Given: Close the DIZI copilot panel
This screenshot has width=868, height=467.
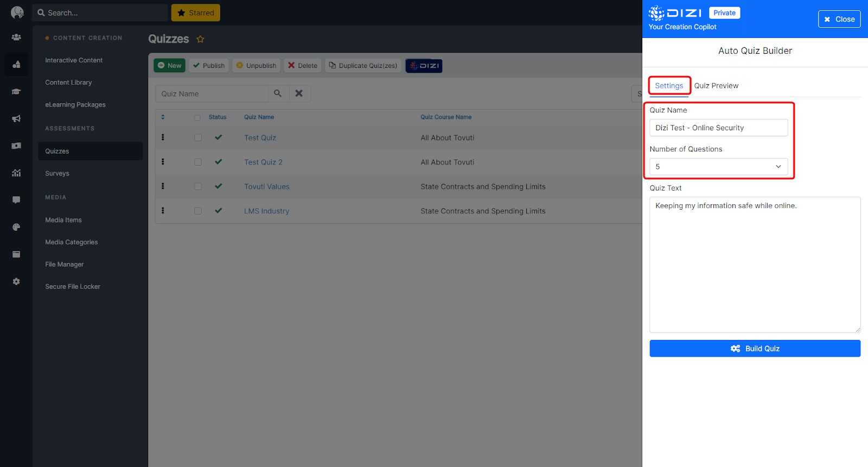Looking at the screenshot, I should 839,19.
